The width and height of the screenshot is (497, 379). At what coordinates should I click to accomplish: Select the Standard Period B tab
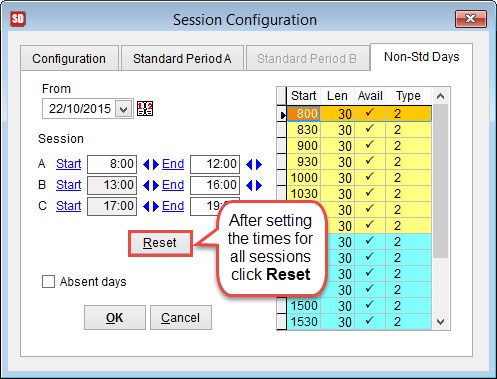click(307, 59)
